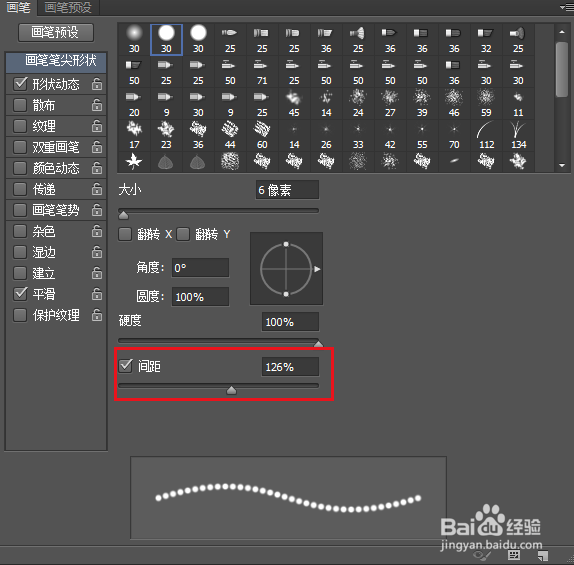
Task: Select the size 20 brush preset
Action: [x=134, y=104]
